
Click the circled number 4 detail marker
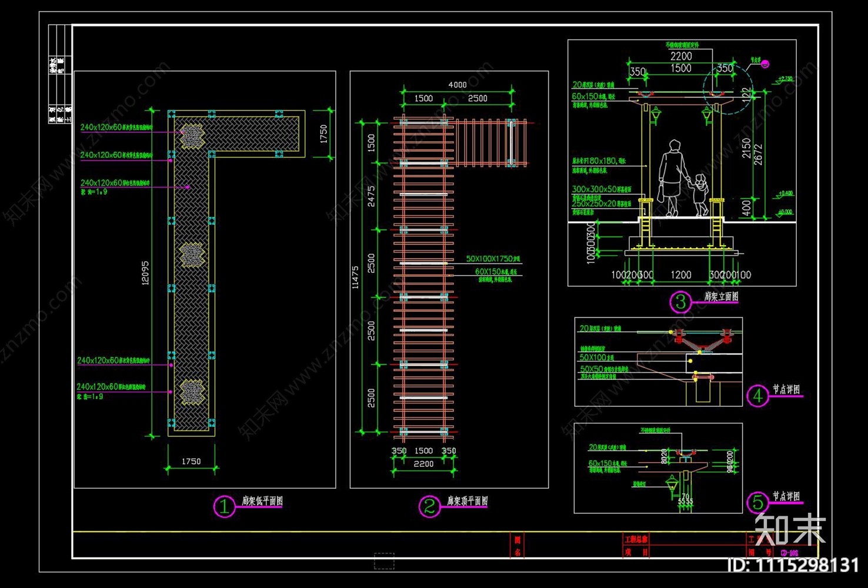click(x=758, y=396)
